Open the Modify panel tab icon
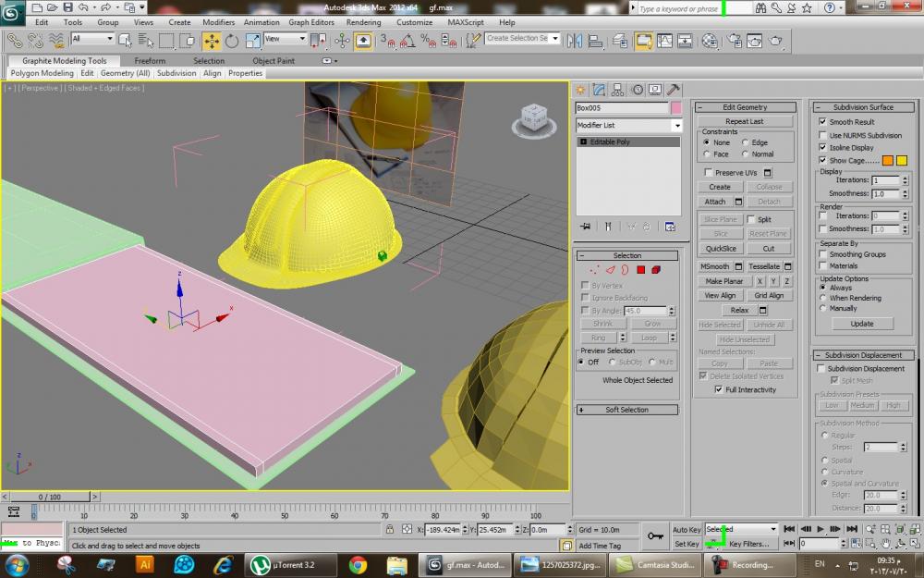924x578 pixels. coord(599,90)
